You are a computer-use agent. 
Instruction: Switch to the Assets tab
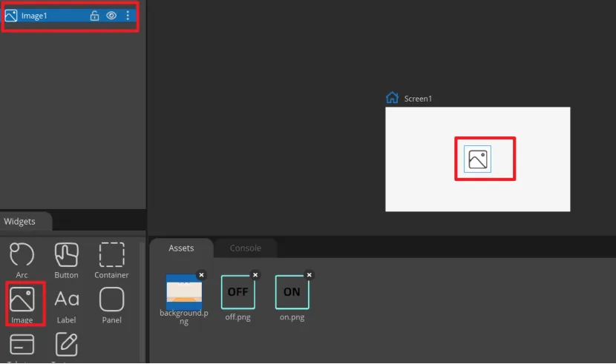[181, 248]
